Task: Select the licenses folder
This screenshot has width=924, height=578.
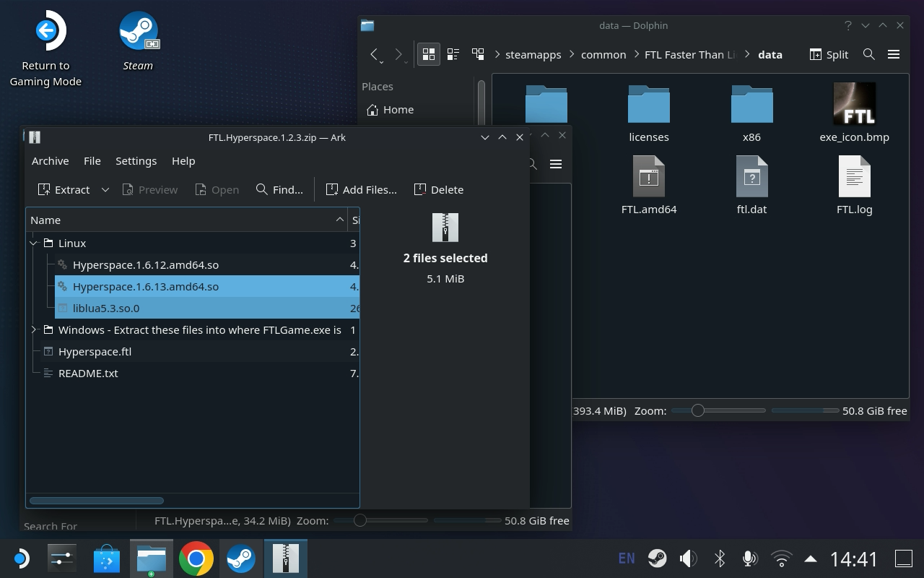Action: click(649, 113)
